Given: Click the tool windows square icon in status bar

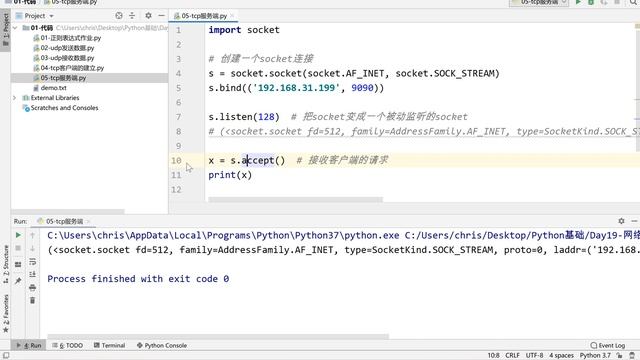Looking at the screenshot, I should 6,356.
